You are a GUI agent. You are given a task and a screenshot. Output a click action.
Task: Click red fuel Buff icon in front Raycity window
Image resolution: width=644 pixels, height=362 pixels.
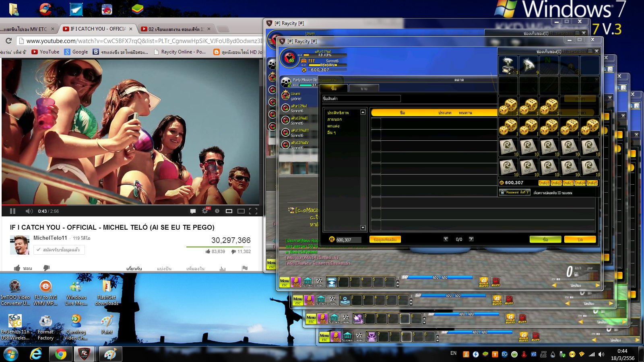pos(495,282)
